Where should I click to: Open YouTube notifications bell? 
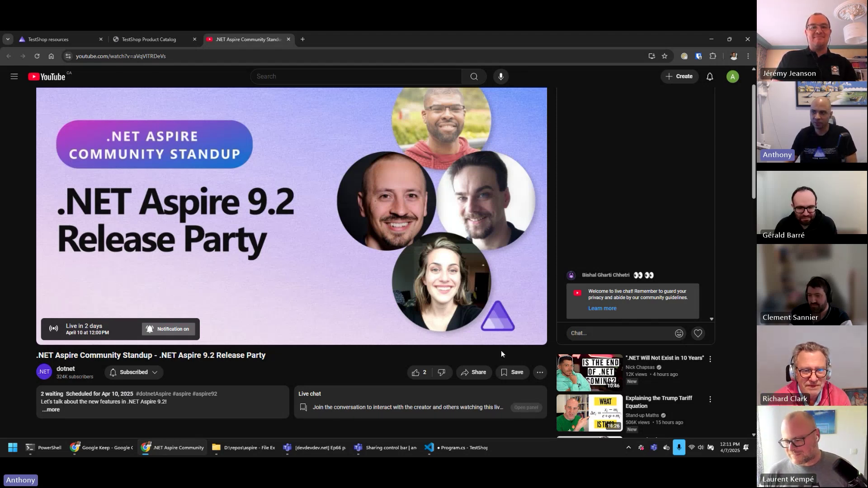pyautogui.click(x=710, y=76)
